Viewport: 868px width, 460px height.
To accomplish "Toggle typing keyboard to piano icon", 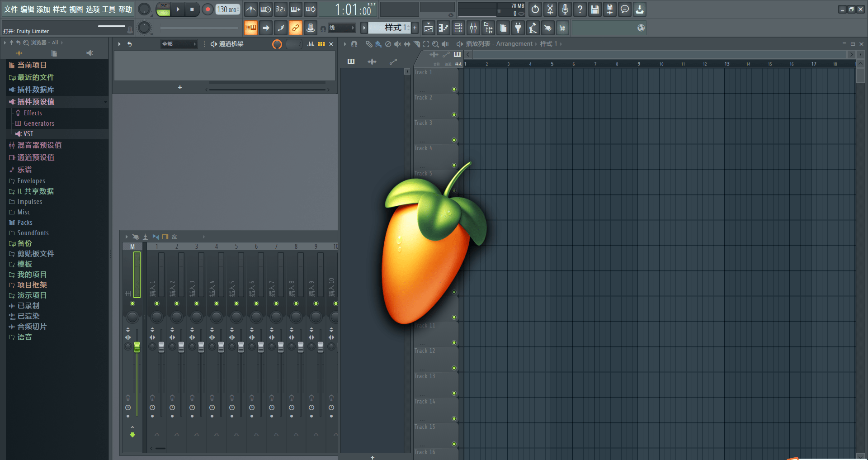I will click(x=250, y=28).
